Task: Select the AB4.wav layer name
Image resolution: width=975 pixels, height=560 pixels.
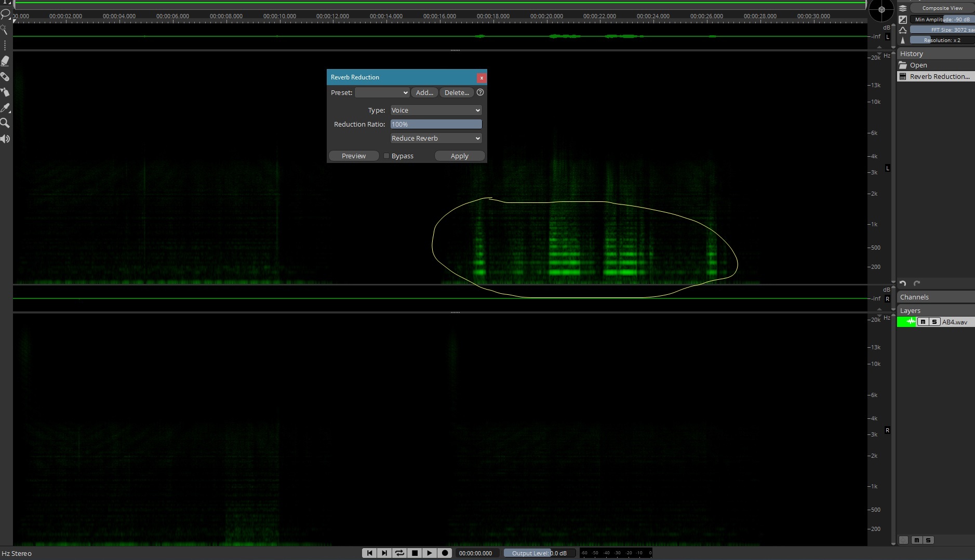Action: pos(955,322)
